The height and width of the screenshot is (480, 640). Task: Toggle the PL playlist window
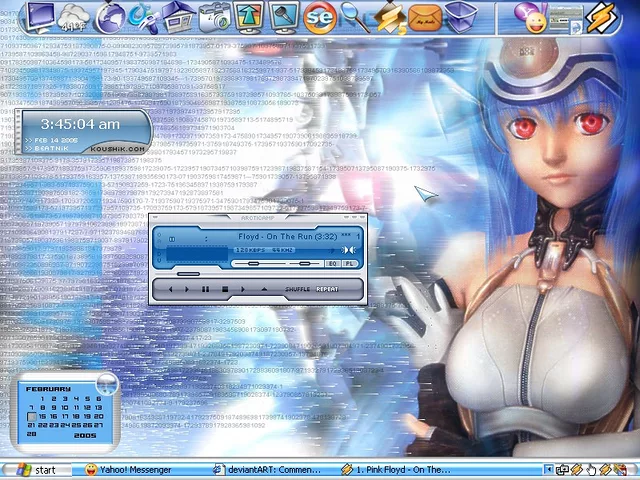tap(349, 264)
